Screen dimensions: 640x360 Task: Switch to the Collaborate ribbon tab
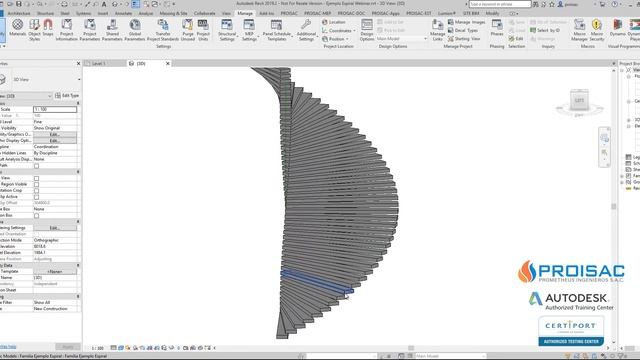(x=204, y=13)
